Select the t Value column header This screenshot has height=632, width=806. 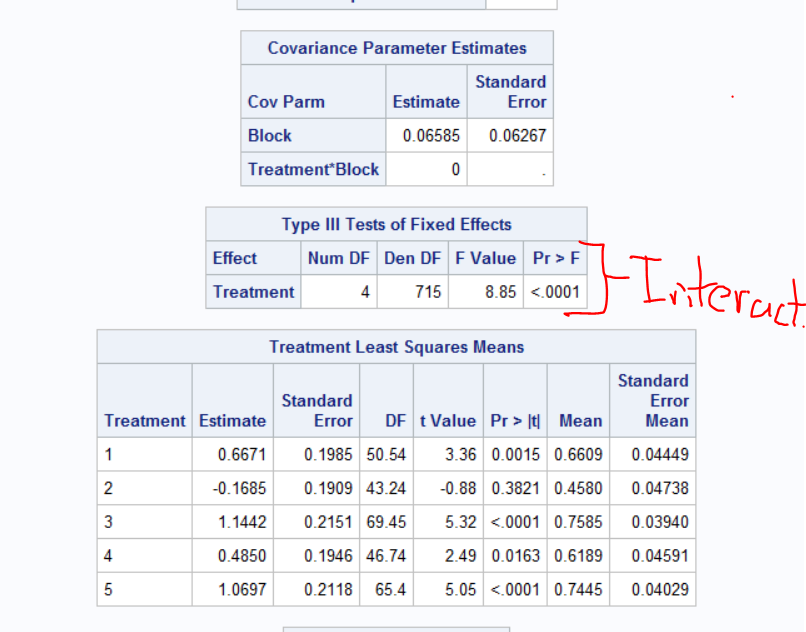(448, 421)
